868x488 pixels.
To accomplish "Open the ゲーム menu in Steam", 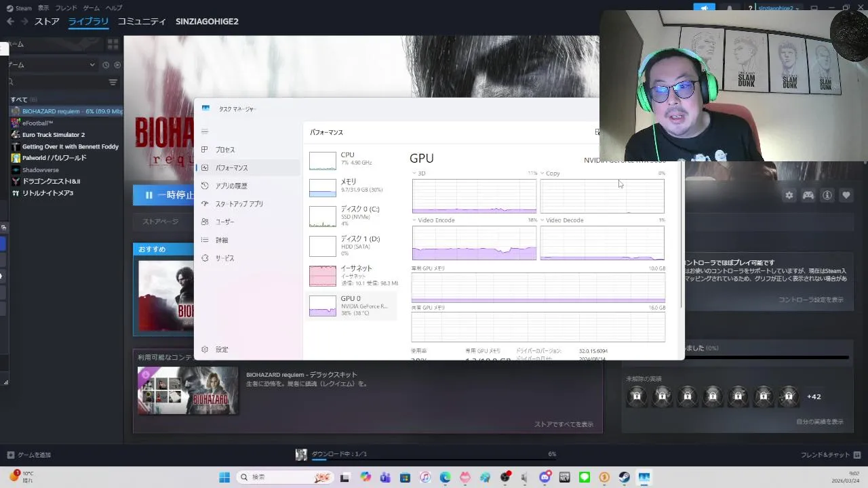I will (91, 8).
